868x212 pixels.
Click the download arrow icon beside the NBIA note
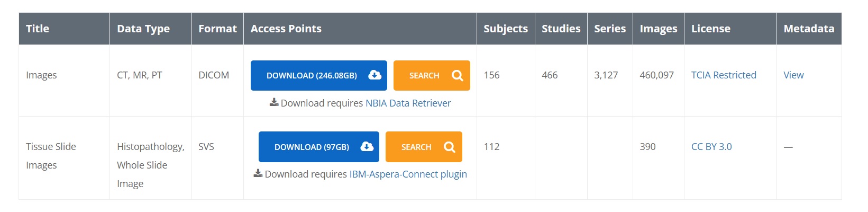[274, 102]
